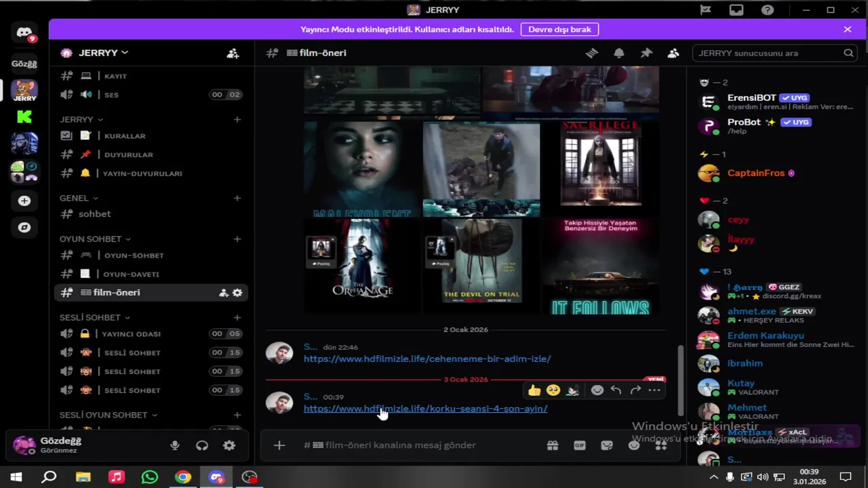Join the SES voice channel

(151, 94)
